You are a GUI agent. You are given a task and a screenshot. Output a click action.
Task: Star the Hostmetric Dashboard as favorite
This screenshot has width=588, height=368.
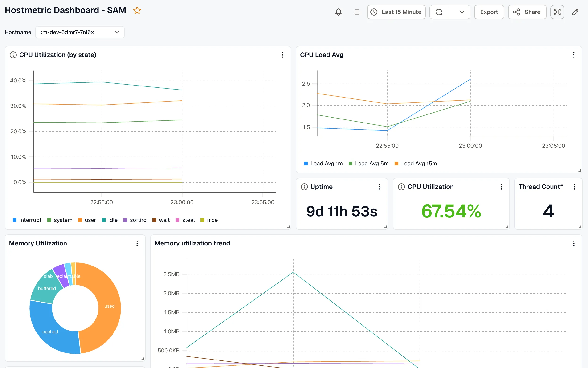[137, 10]
